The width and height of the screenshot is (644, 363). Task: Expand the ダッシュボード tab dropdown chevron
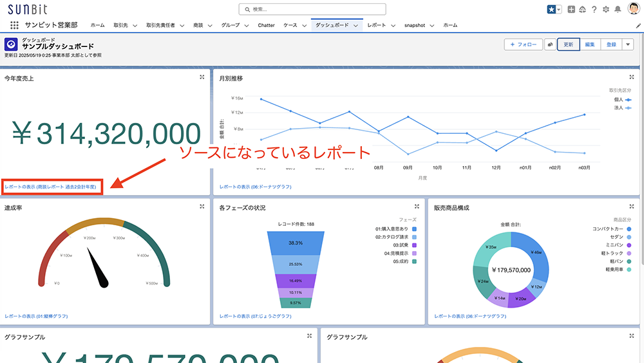pos(355,26)
